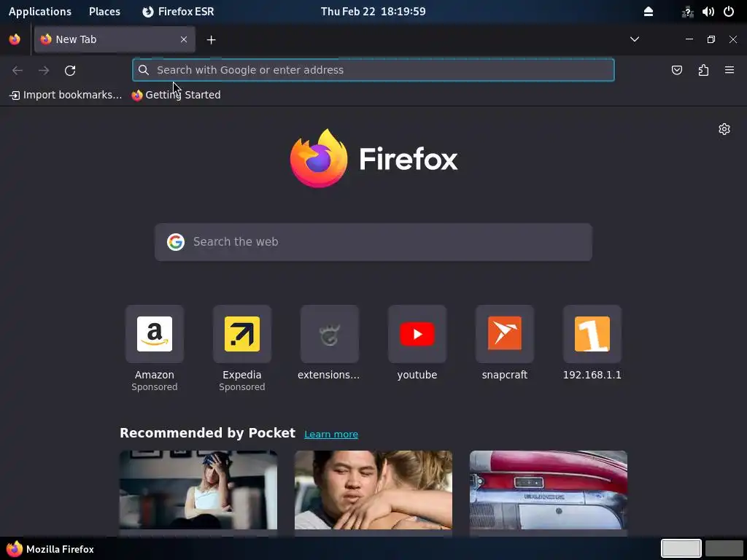Switch to first workspace in pager
Screen dimensions: 747x560
(681, 548)
